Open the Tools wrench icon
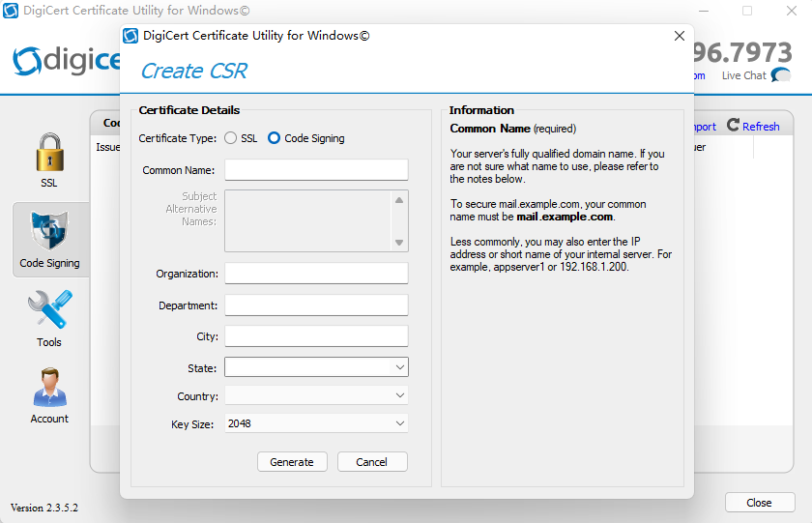 click(49, 309)
